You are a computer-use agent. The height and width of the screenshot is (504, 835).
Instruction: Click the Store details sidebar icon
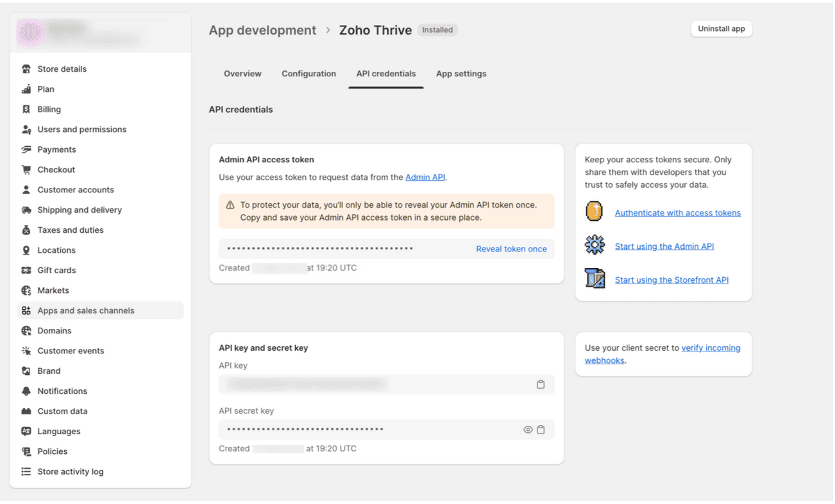click(26, 69)
